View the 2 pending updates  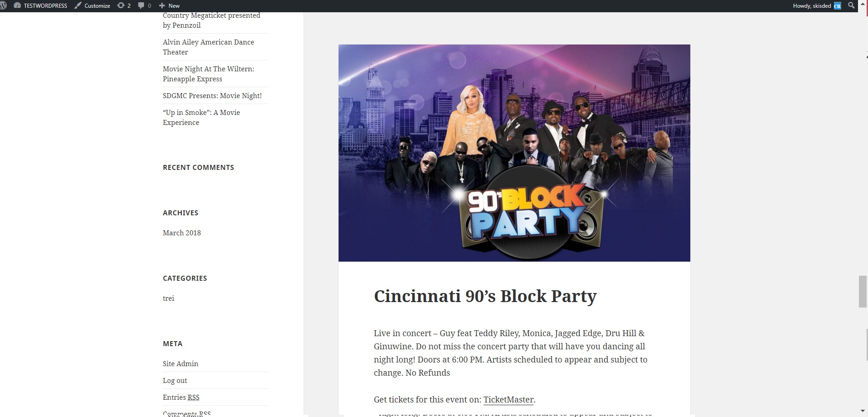124,5
